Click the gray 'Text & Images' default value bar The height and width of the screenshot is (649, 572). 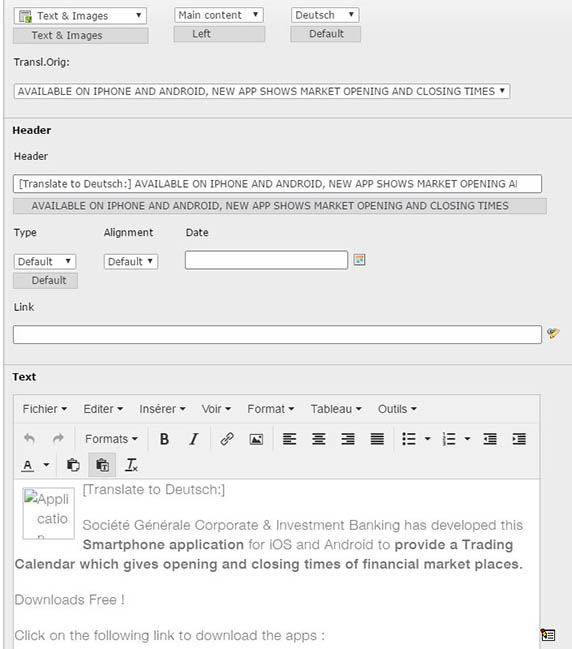[80, 36]
